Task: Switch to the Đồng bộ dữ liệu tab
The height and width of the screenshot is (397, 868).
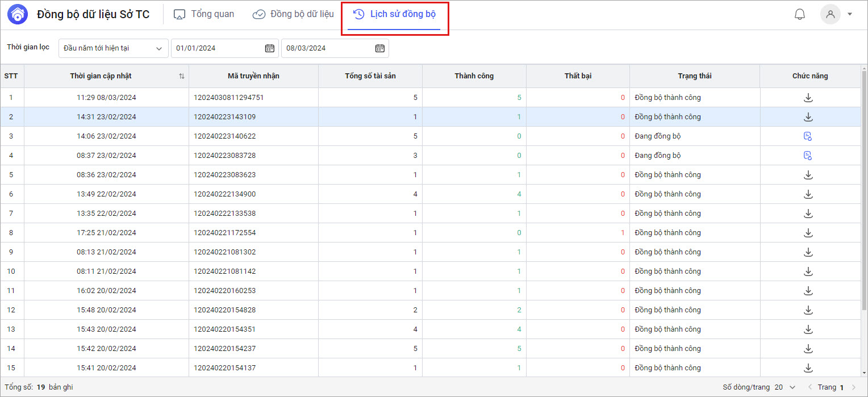Action: 294,14
